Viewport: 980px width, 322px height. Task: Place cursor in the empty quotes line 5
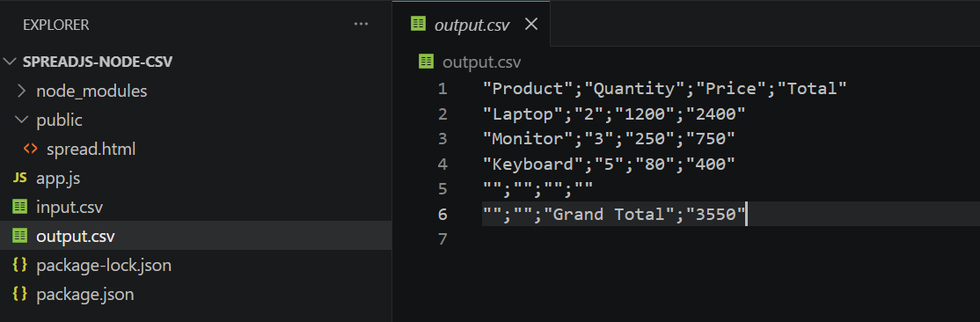(x=538, y=189)
